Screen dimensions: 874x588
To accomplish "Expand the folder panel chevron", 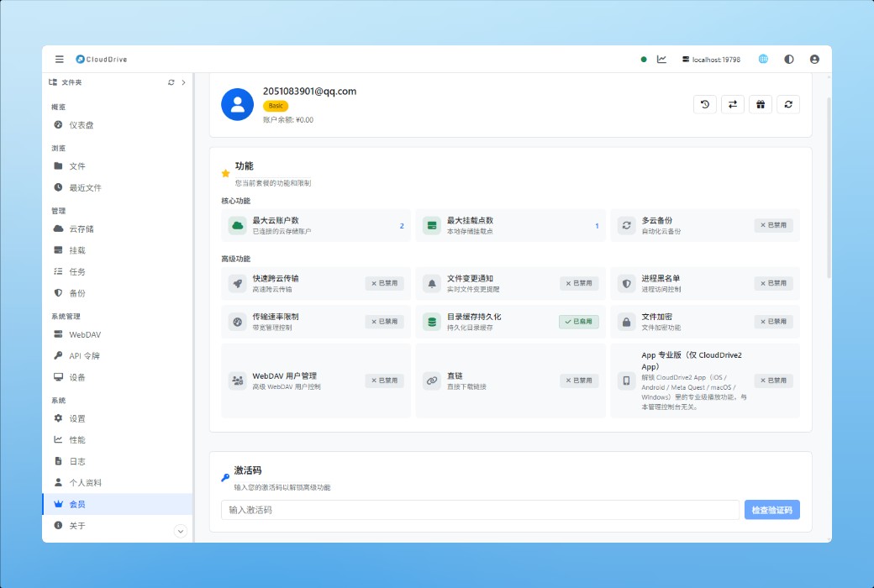I will coord(183,82).
